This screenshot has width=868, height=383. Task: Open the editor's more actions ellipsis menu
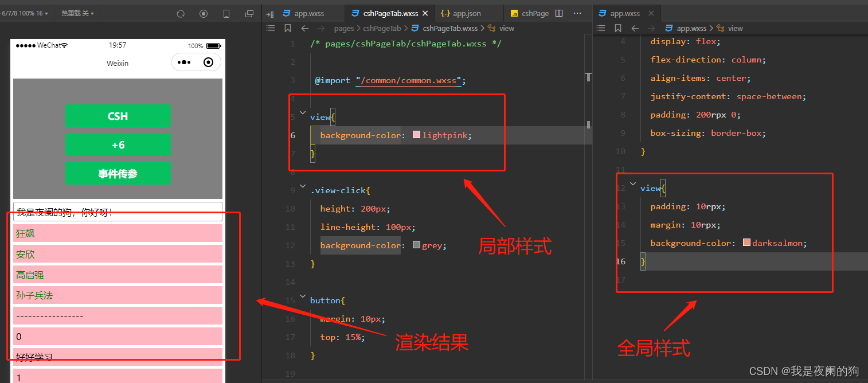click(577, 13)
